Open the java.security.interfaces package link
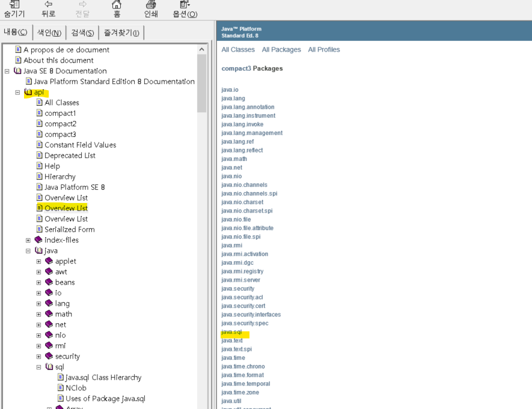Image resolution: width=532 pixels, height=409 pixels. click(x=251, y=315)
